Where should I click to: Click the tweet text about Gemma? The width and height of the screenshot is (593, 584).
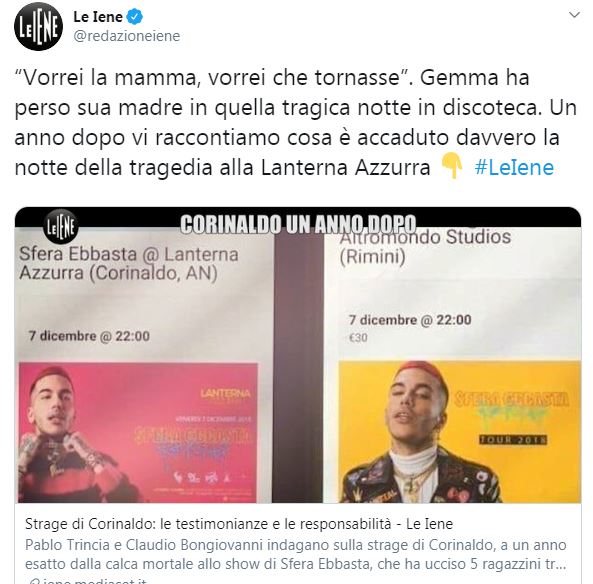pos(295,123)
